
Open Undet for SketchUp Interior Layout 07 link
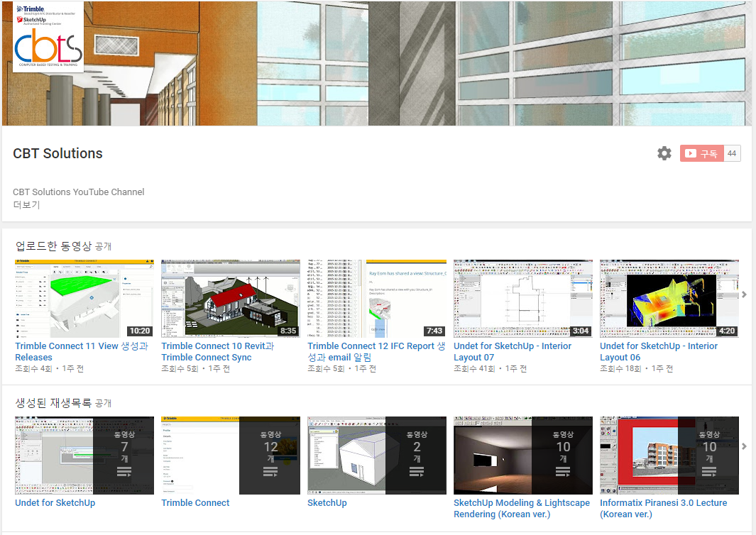[513, 351]
